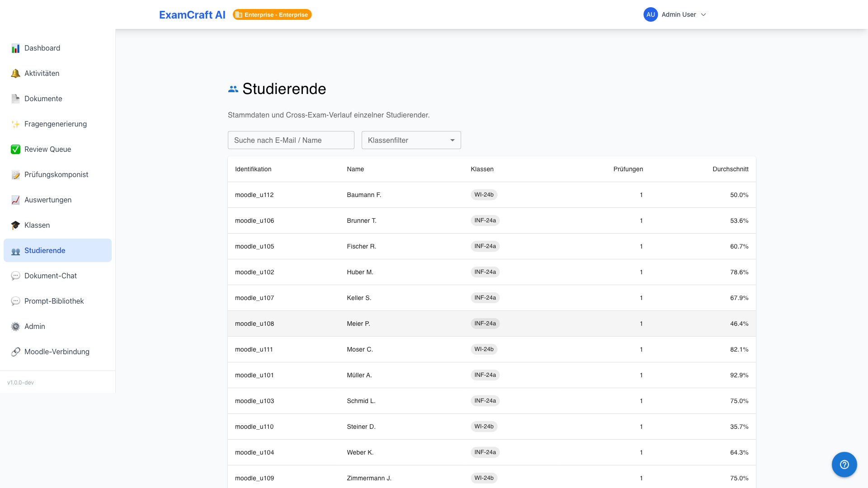868x488 pixels.
Task: Click INF-24a chip in Schmid L. row
Action: tap(485, 401)
